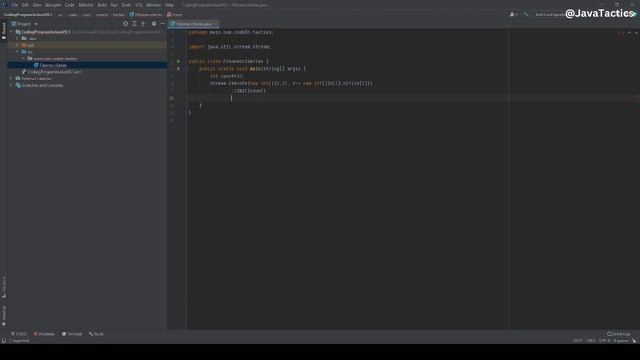640x360 pixels.
Task: Click the run gutter icon beside main method
Action: (x=178, y=69)
